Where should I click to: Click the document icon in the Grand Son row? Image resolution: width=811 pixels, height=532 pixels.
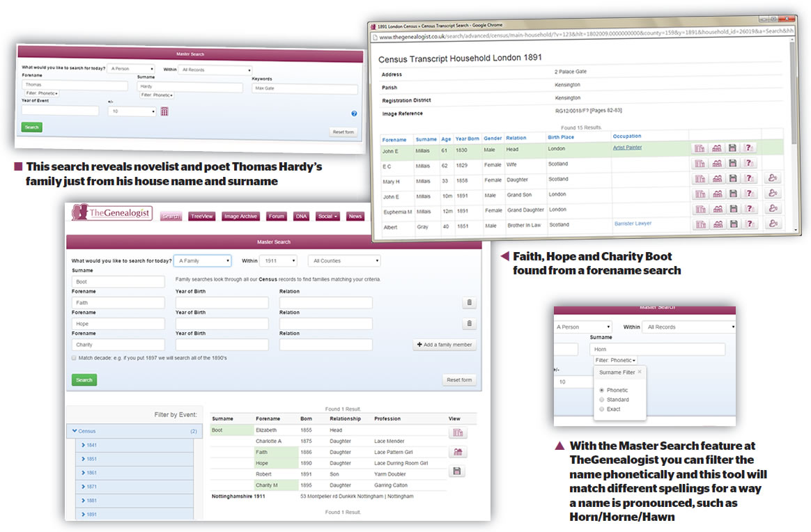tap(700, 194)
